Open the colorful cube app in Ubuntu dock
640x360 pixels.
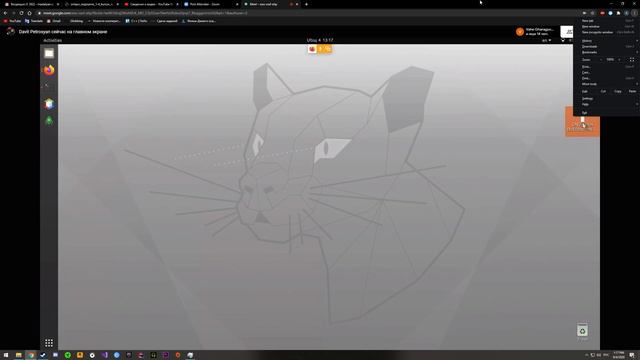tap(49, 104)
